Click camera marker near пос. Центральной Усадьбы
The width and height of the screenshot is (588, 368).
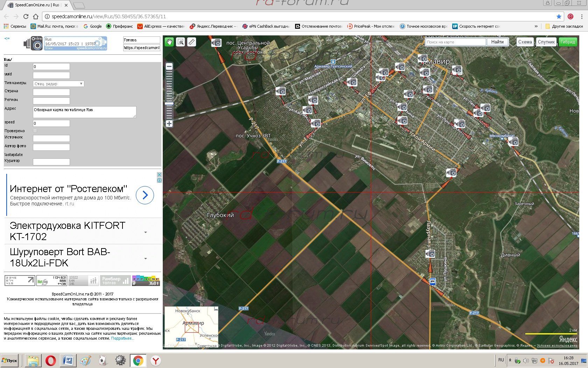click(216, 43)
